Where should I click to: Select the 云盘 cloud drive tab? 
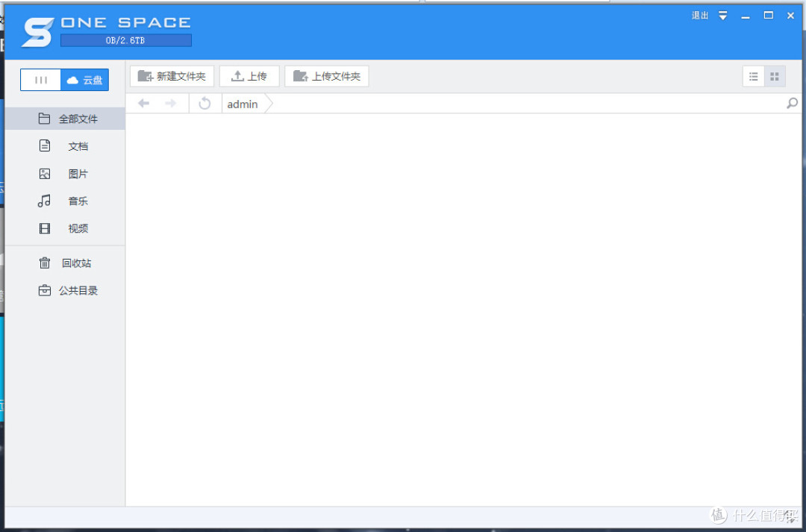point(85,80)
